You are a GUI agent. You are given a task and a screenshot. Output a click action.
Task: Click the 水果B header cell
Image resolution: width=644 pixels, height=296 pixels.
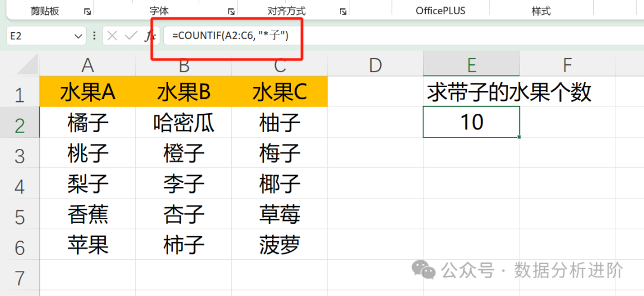click(184, 92)
